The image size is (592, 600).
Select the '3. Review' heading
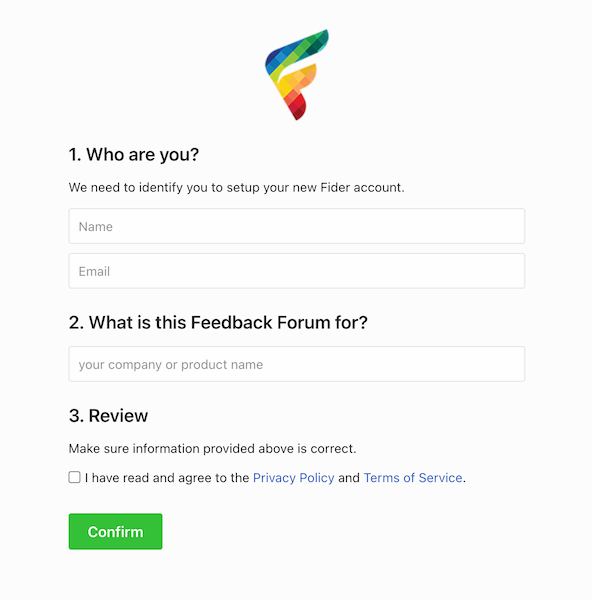pyautogui.click(x=108, y=416)
